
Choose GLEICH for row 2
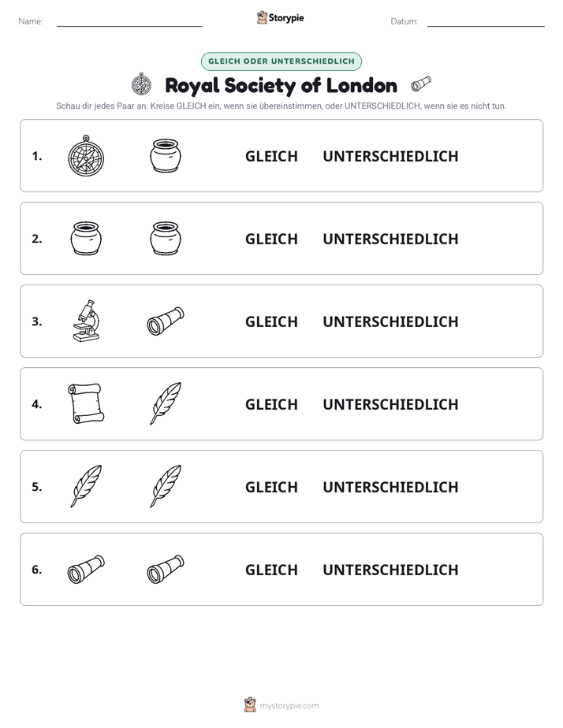pyautogui.click(x=271, y=239)
